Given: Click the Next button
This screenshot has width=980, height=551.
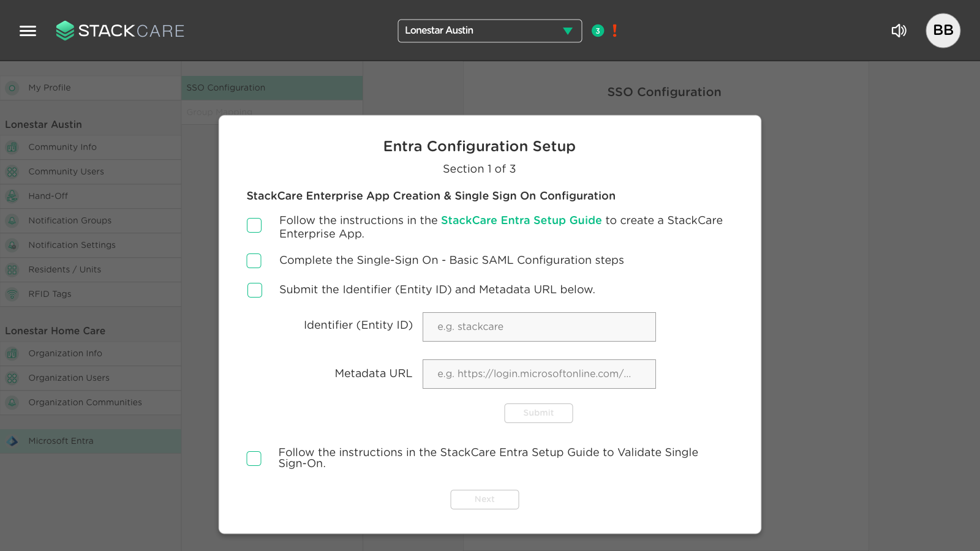Looking at the screenshot, I should [484, 500].
